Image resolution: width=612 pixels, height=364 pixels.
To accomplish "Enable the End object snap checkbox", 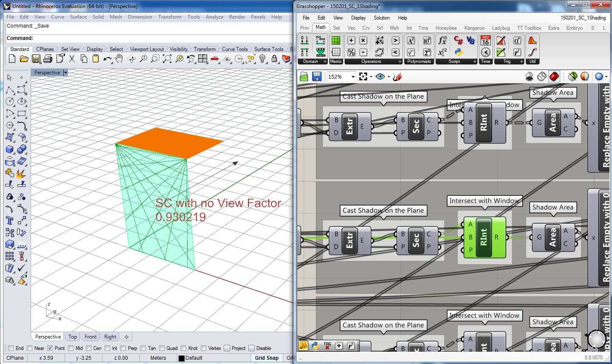I will [x=11, y=348].
